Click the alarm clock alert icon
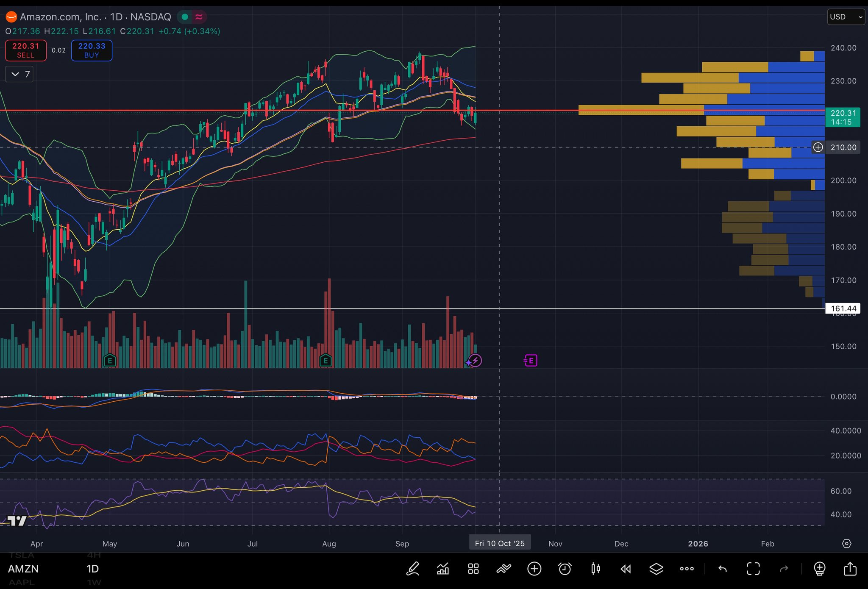Screen dimensions: 868x589 coord(565,569)
